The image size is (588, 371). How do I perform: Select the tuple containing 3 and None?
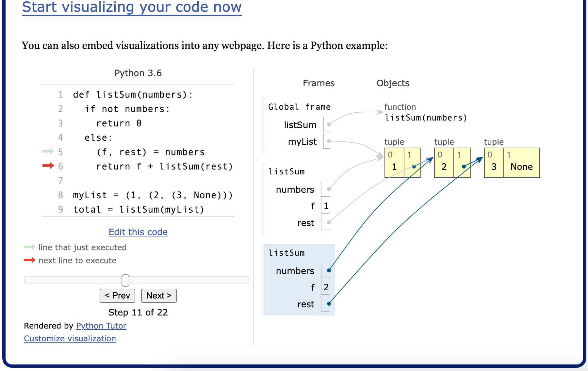click(x=511, y=163)
